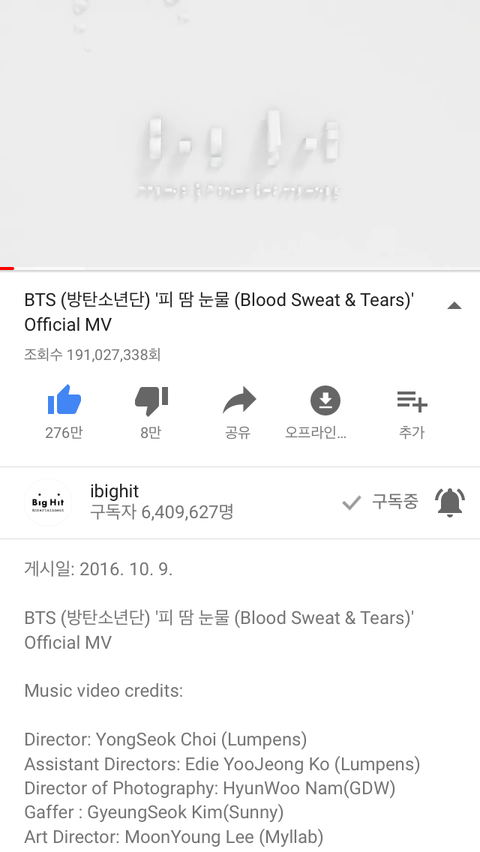Toggle the notification bell for ibighit

[x=450, y=502]
